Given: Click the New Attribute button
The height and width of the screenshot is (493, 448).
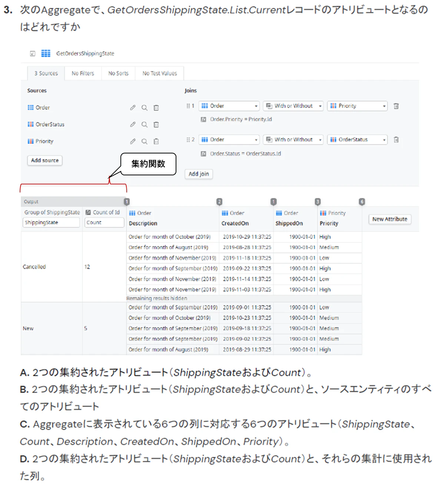Looking at the screenshot, I should (389, 219).
